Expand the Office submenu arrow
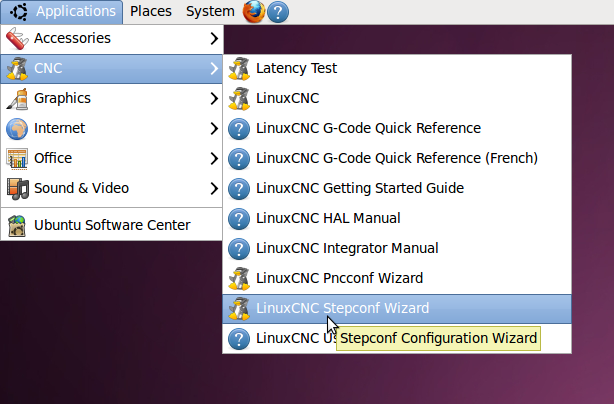Image resolution: width=614 pixels, height=404 pixels. coord(214,159)
